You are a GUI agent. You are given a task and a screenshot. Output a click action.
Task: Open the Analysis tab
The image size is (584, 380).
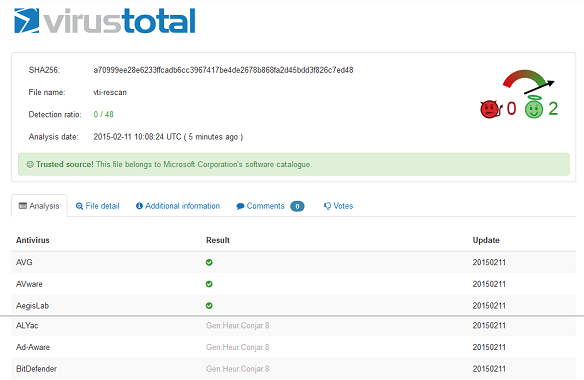point(39,206)
